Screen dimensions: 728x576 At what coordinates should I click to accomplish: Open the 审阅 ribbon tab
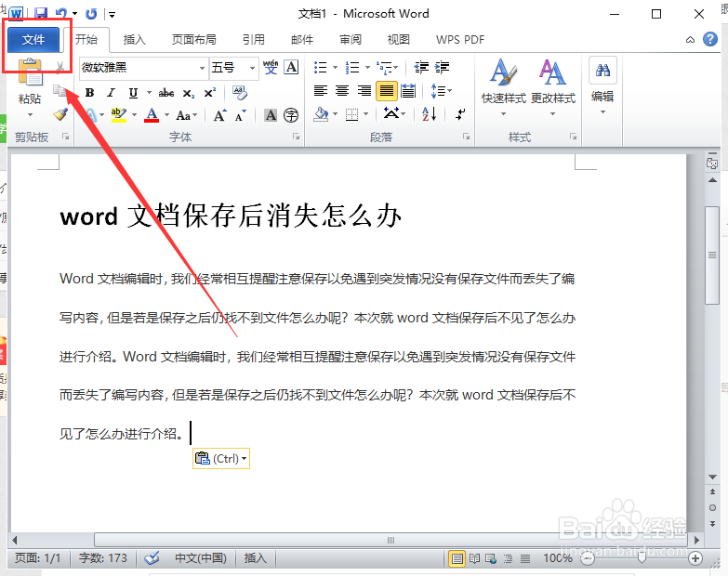tap(351, 40)
